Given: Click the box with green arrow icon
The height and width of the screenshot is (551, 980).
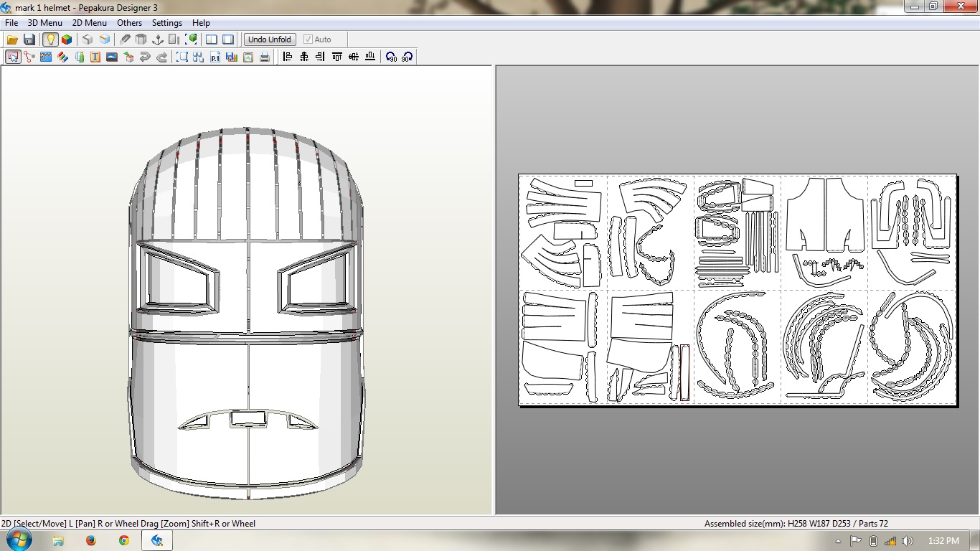Looking at the screenshot, I should [x=128, y=57].
